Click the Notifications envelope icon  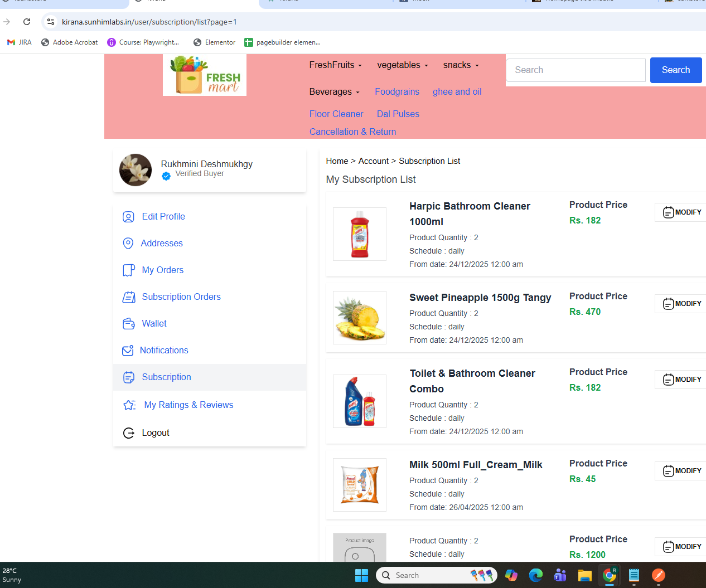[x=128, y=351]
